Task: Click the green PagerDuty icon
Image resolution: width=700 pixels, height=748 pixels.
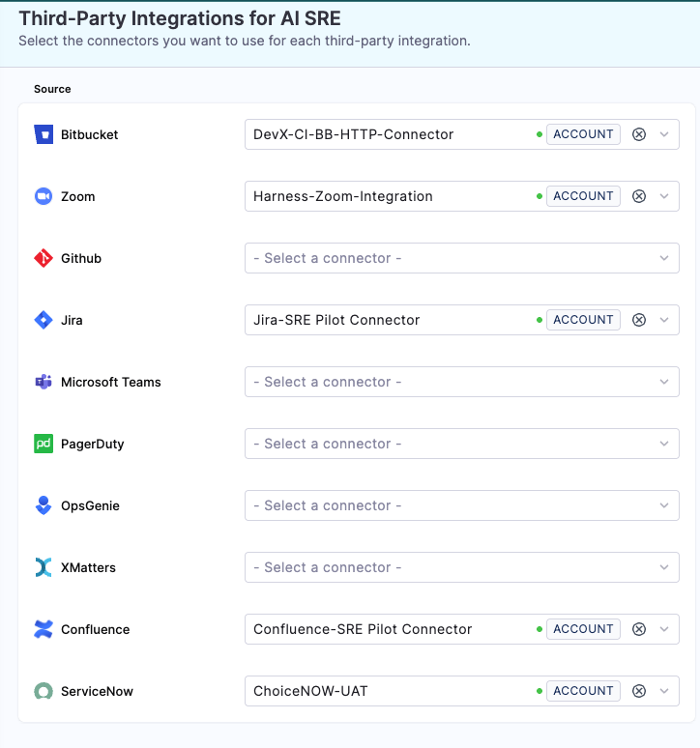Action: pyautogui.click(x=44, y=444)
